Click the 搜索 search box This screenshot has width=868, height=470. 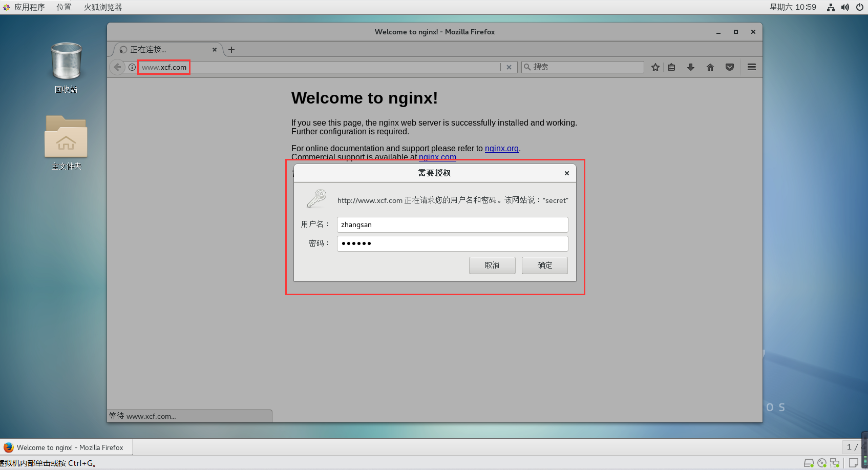(x=583, y=67)
